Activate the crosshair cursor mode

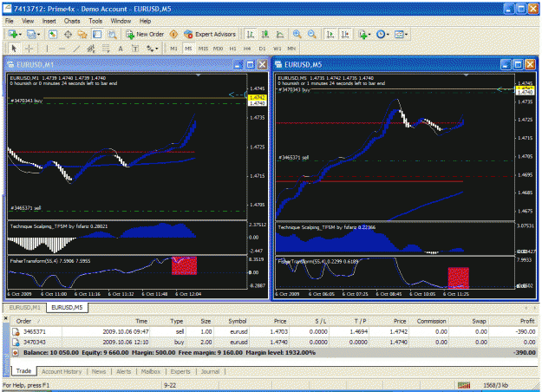[29, 49]
